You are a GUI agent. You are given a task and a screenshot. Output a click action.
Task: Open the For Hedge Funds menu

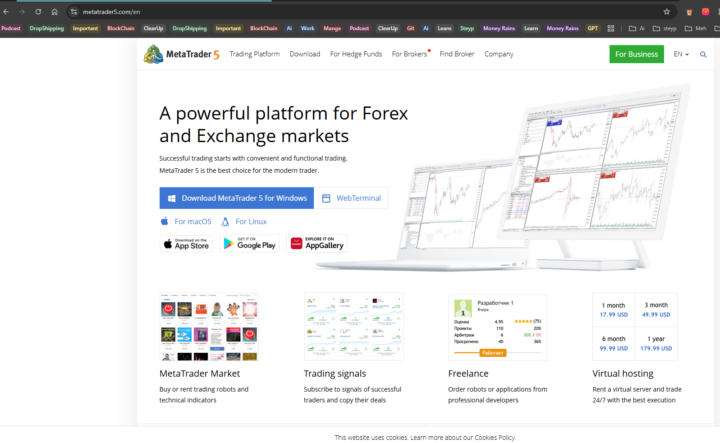[x=356, y=54]
